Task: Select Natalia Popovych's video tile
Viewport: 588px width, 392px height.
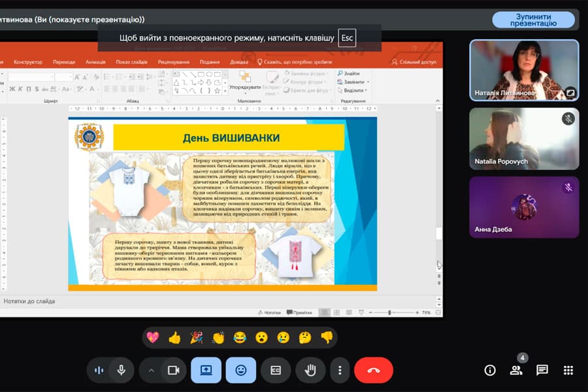Action: pyautogui.click(x=523, y=139)
